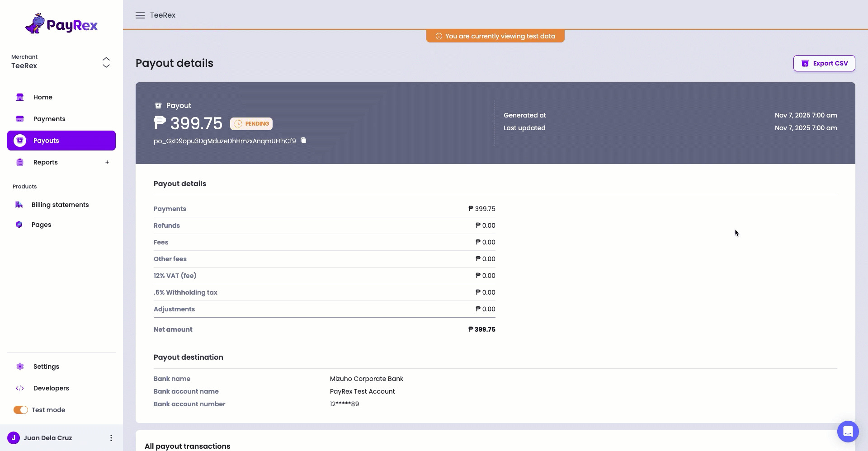This screenshot has height=451, width=868.
Task: Open the TeeRex top bar menu item
Action: click(x=162, y=15)
